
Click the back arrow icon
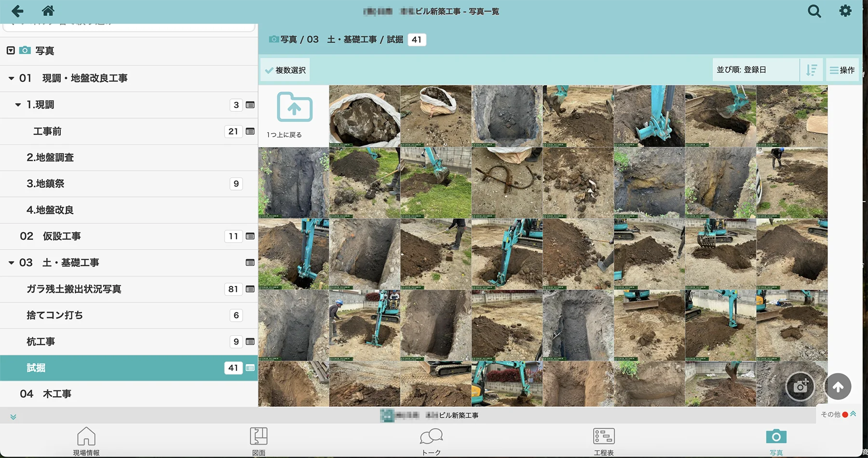[17, 11]
